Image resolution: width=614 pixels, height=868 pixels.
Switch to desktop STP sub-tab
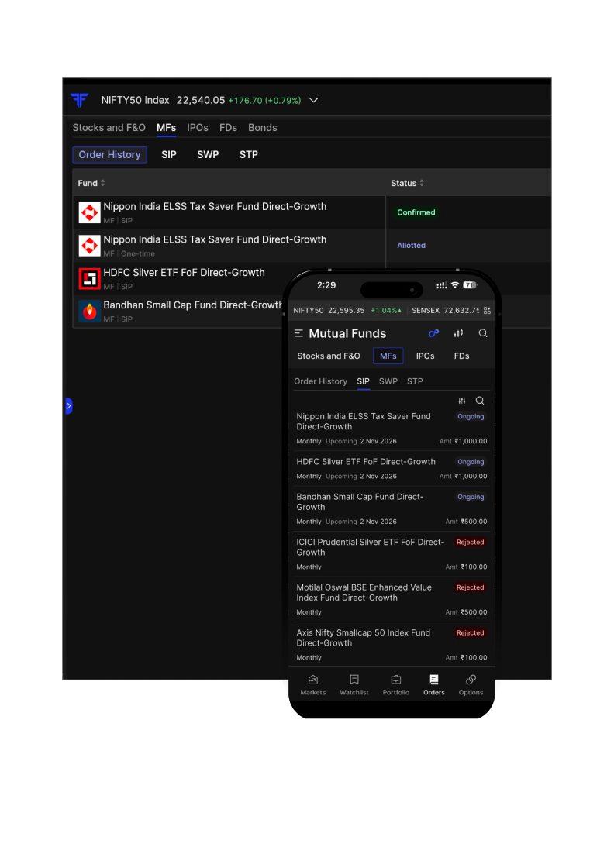pos(249,155)
